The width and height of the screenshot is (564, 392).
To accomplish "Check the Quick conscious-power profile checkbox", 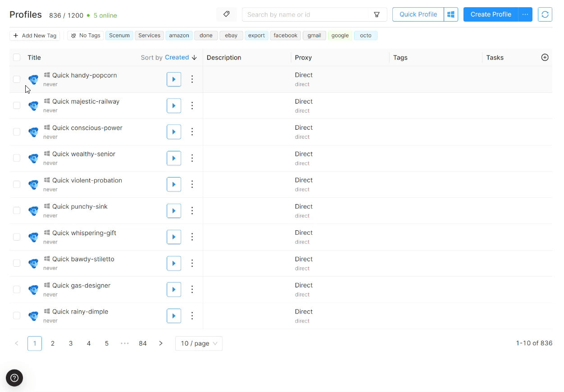I will (17, 132).
